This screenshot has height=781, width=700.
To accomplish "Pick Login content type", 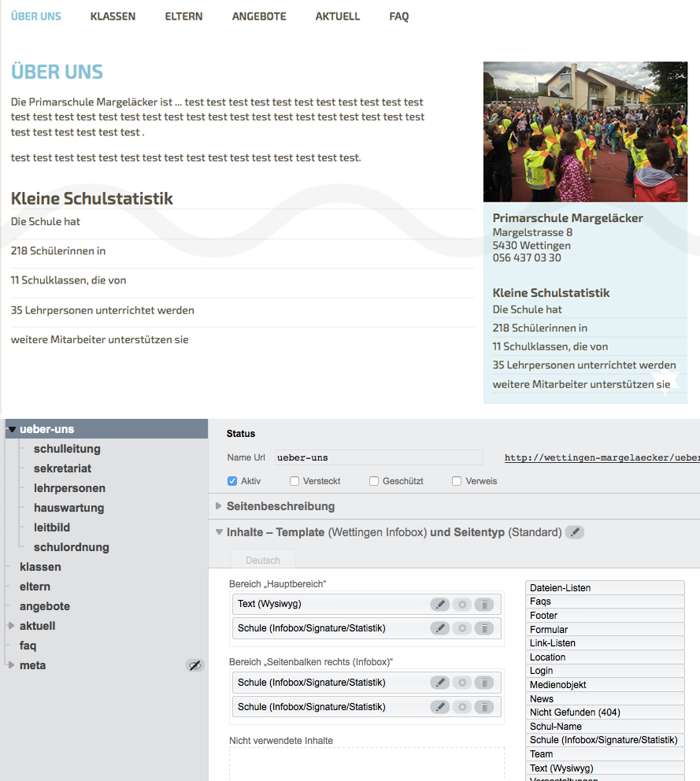I will click(x=605, y=671).
